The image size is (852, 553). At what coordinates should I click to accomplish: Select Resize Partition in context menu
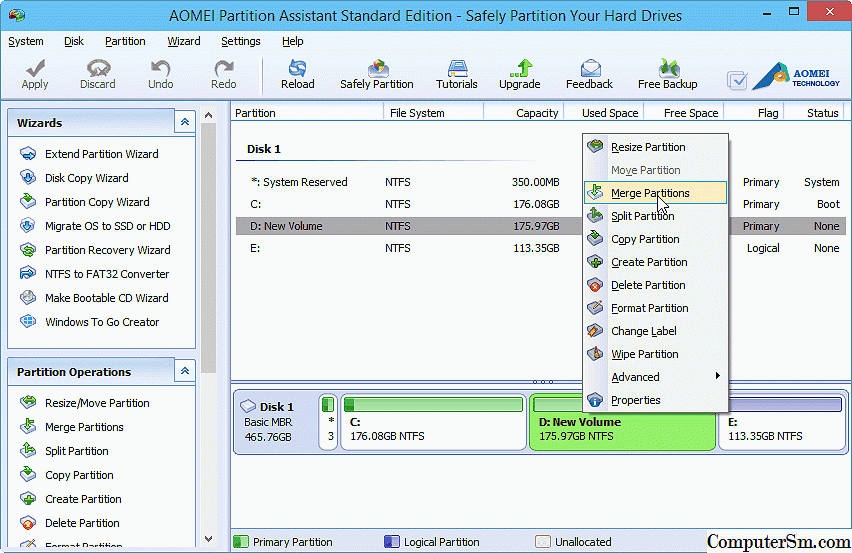point(656,147)
